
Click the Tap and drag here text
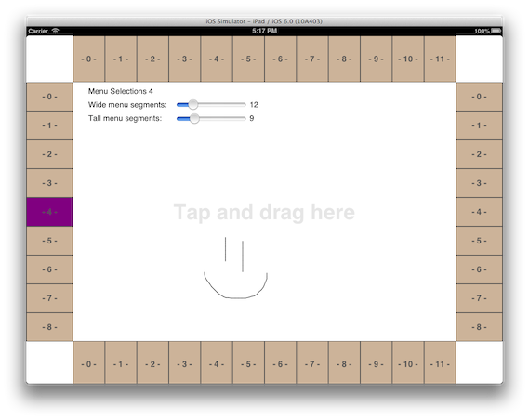[264, 213]
